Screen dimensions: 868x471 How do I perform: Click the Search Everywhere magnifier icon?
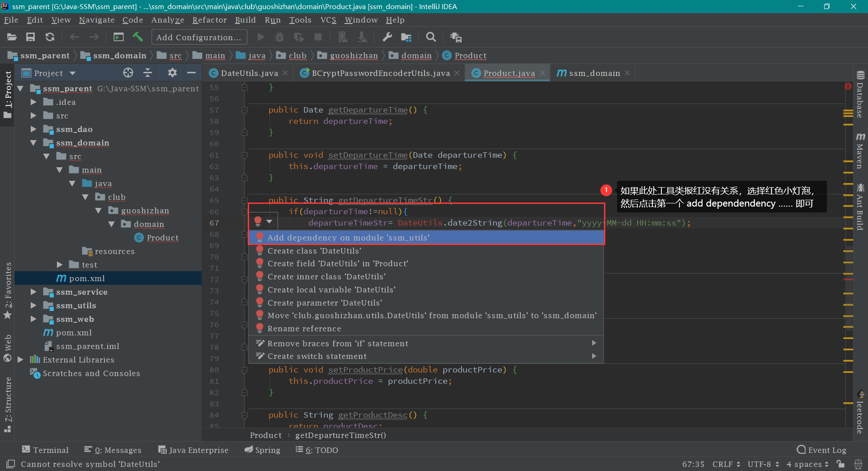(431, 37)
